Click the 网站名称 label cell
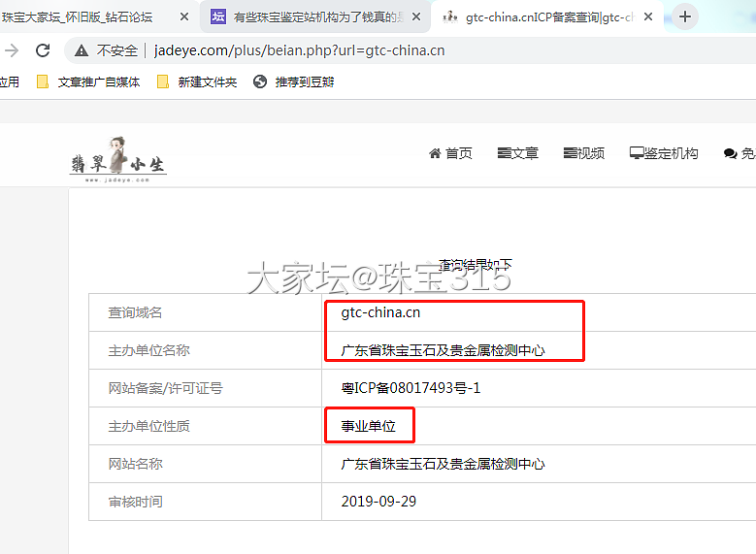756x554 pixels. pyautogui.click(x=206, y=464)
